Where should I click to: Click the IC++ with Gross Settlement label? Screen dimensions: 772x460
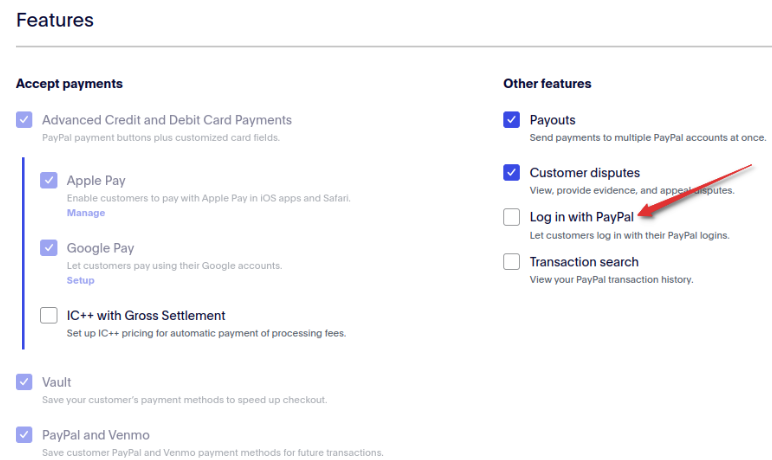(146, 316)
